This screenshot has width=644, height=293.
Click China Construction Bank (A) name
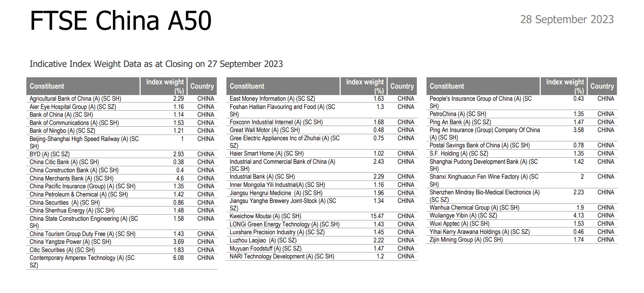pos(74,170)
